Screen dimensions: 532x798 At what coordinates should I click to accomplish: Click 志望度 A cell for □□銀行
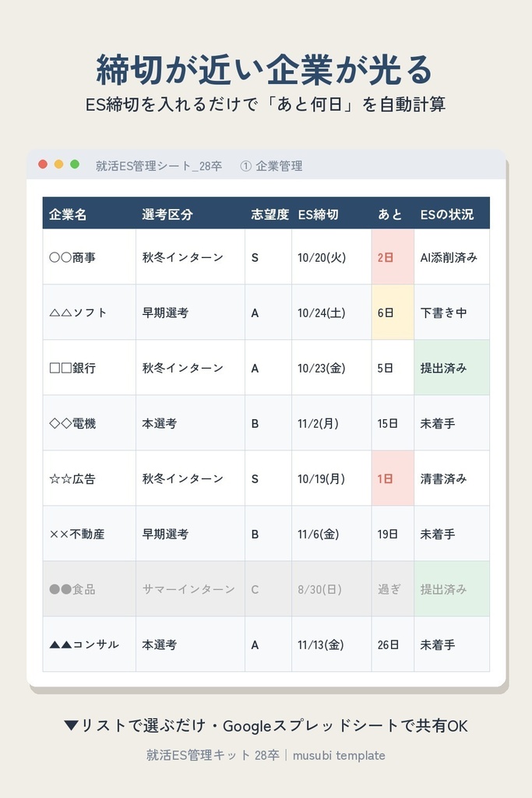point(269,368)
